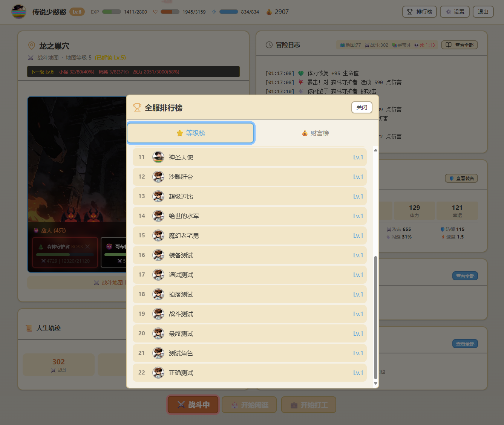Click avatar of 神圣天使 in ranking list
Viewport: 504px width, 425px height.
coord(158,157)
